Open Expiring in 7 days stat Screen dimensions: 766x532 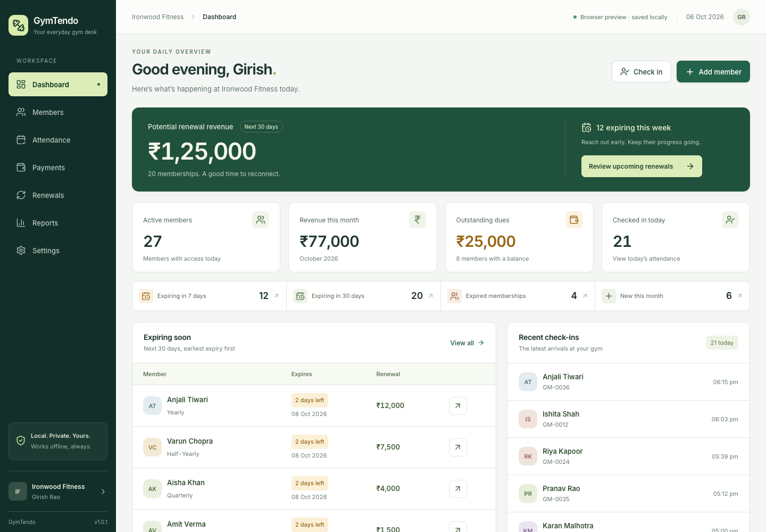(209, 296)
